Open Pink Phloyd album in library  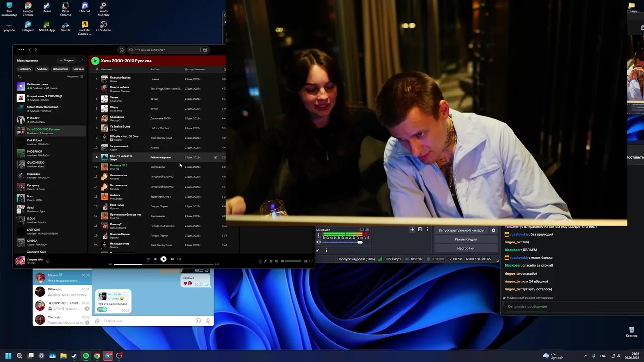click(49, 142)
